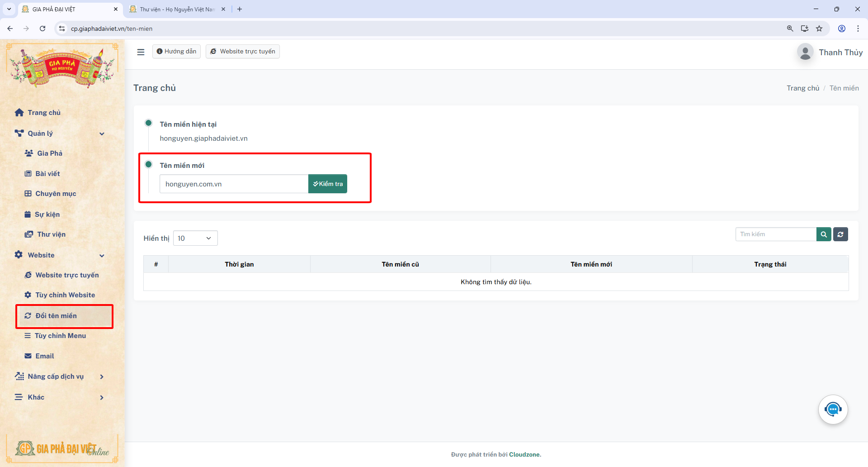Click the Tên miền mới input field
Viewport: 868px width, 467px height.
click(234, 184)
